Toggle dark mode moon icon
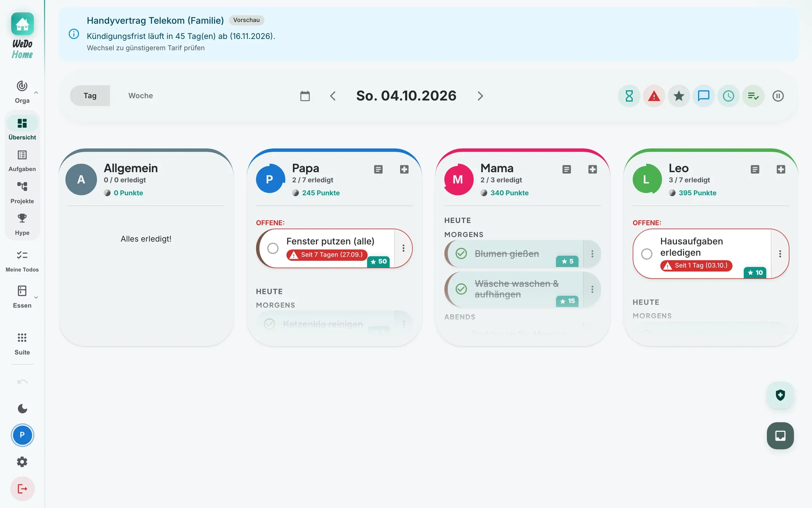 coord(22,409)
